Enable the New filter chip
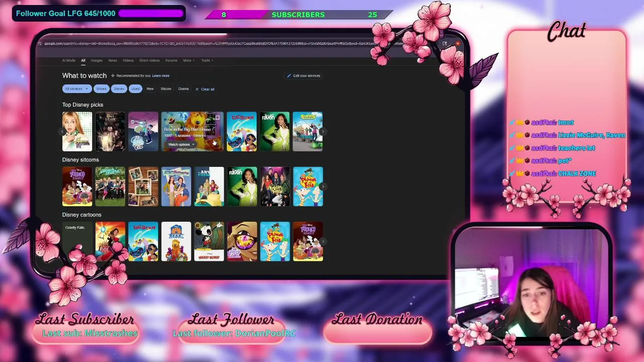Image resolution: width=644 pixels, height=362 pixels. (x=150, y=89)
